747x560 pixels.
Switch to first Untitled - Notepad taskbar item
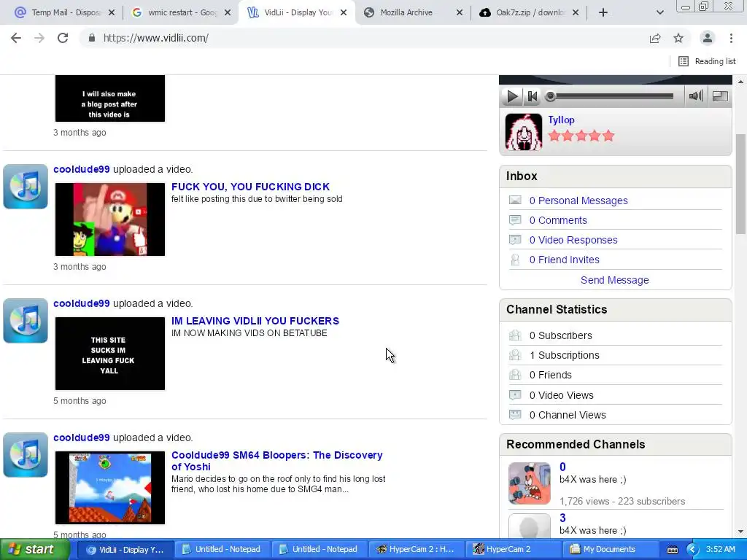point(222,550)
